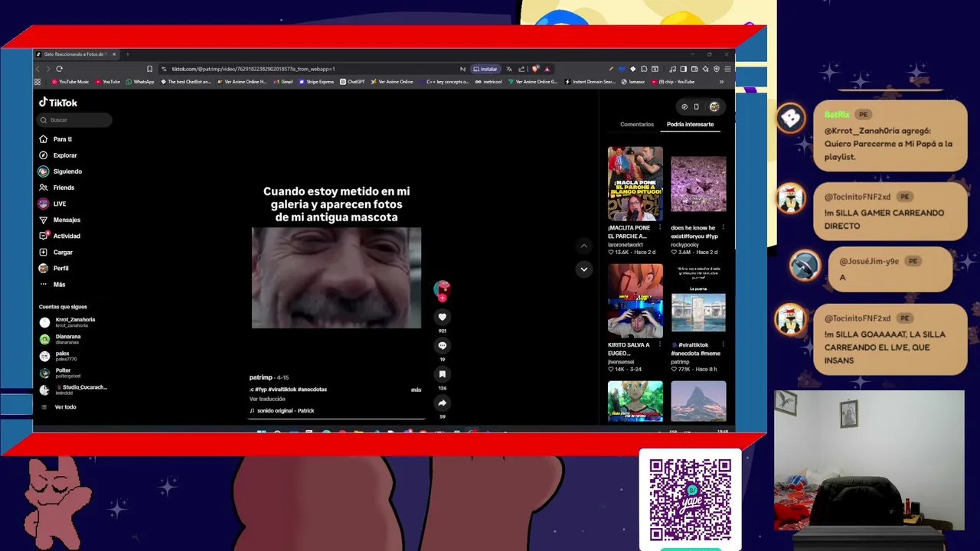Open the Polter followed account
The width and height of the screenshot is (980, 551).
(x=60, y=373)
